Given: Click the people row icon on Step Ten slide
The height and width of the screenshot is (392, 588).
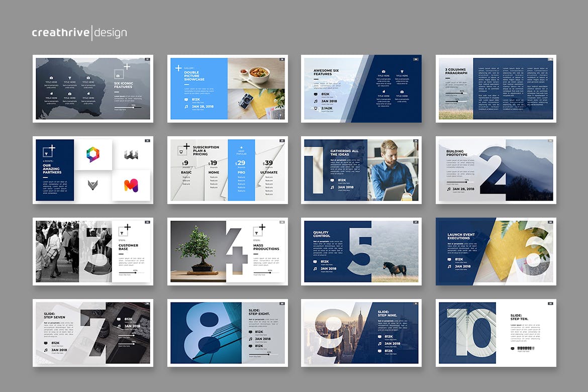Looking at the screenshot, I should [x=525, y=348].
